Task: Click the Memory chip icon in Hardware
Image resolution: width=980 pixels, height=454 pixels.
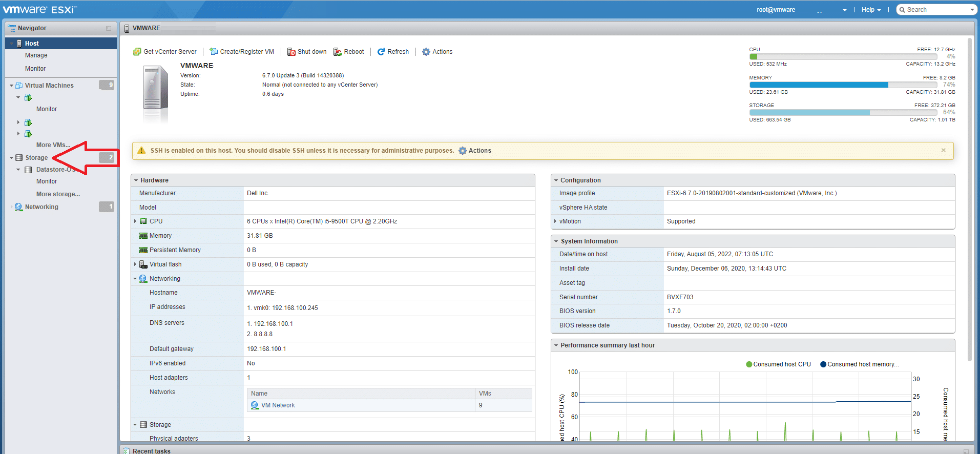Action: pos(143,236)
